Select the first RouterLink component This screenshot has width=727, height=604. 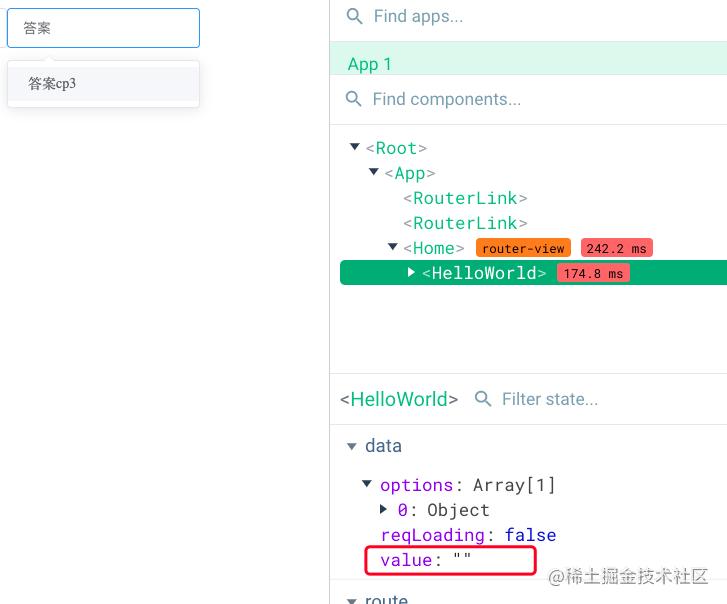[465, 198]
